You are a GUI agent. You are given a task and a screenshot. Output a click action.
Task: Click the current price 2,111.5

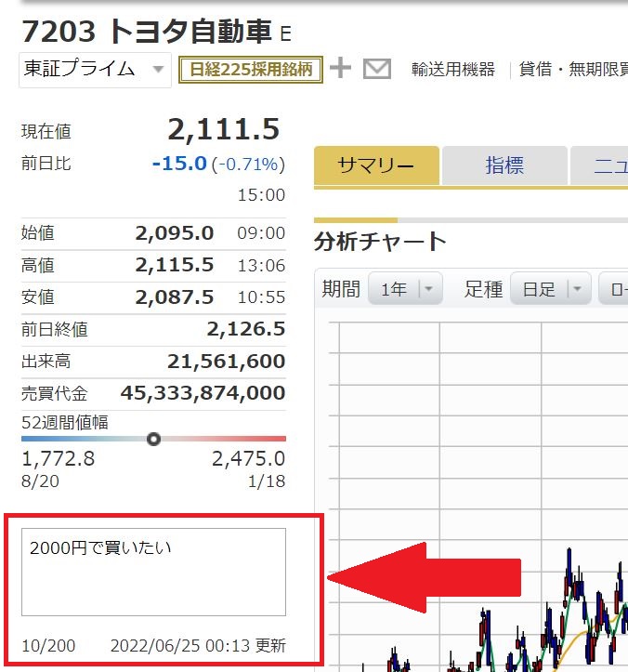click(224, 129)
